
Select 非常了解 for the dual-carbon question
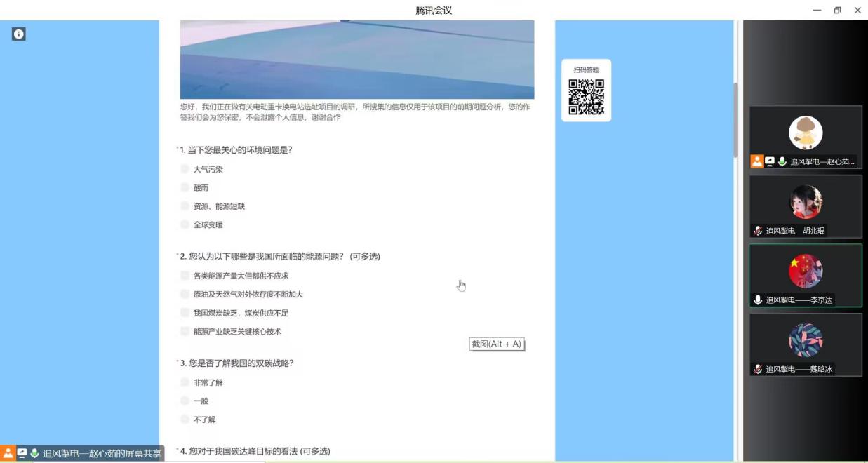(x=185, y=382)
